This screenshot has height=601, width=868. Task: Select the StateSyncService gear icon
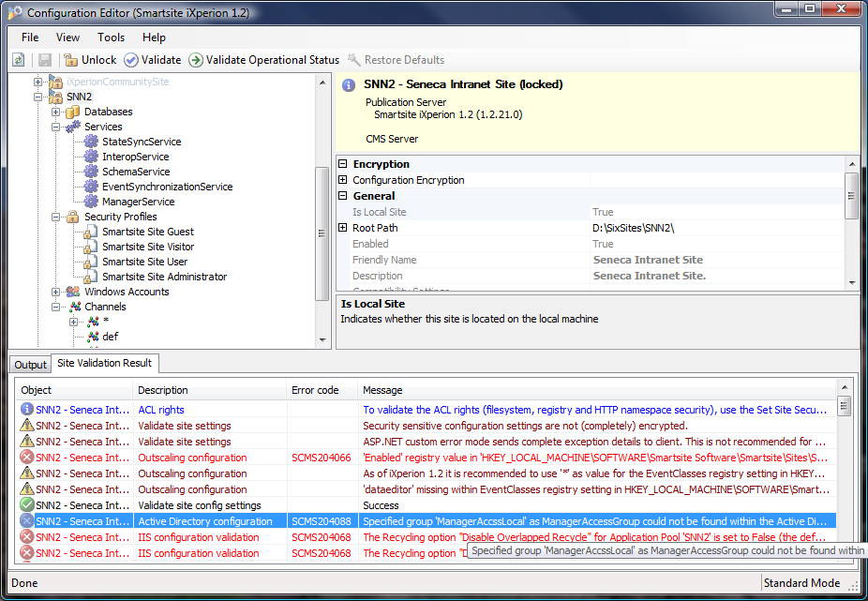pos(91,142)
